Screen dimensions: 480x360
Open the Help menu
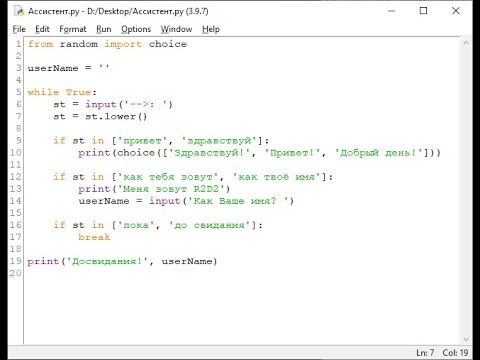pos(211,29)
